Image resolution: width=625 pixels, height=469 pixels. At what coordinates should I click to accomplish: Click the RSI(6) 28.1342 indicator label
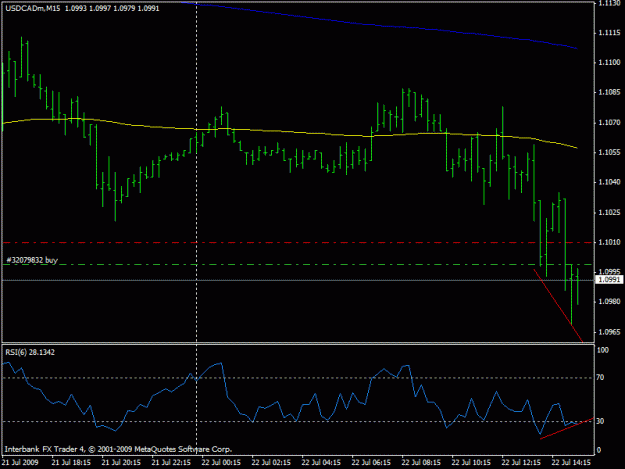point(30,352)
